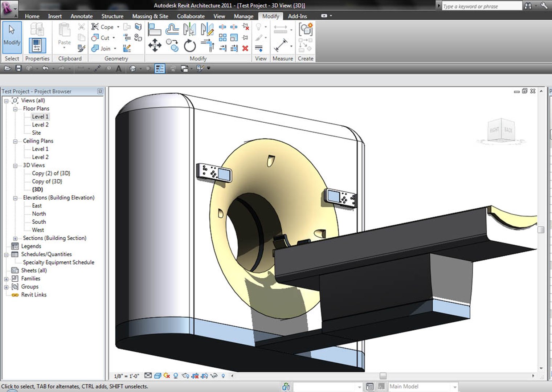
Task: Toggle Temporary Hide/Isolate sunglasses icon
Action: click(x=214, y=376)
